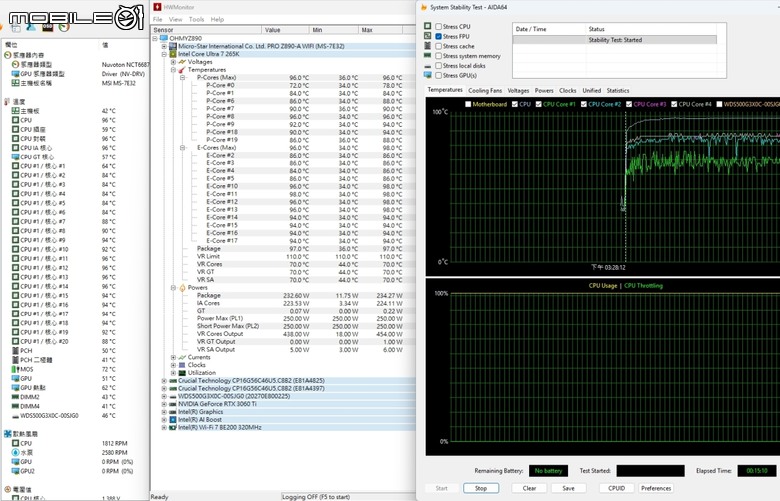
Task: Click the Micro-Star motherboard icon
Action: coord(173,46)
